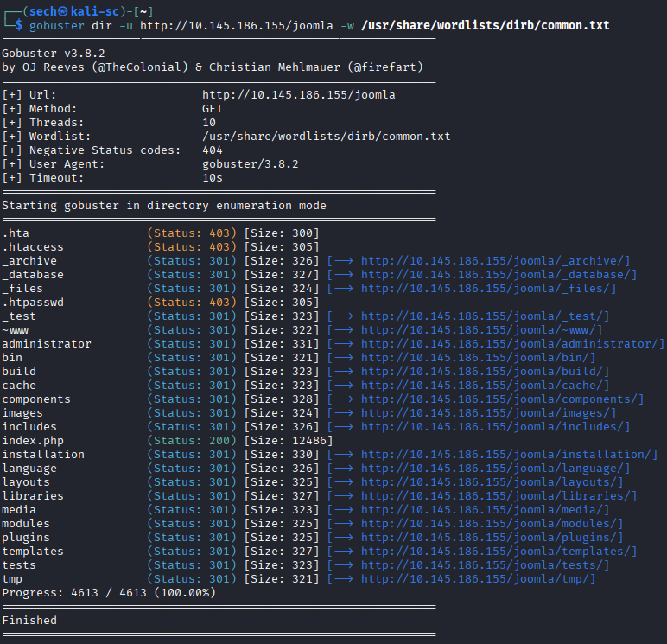Click the User Agent value 'gobuster/3.8.2'
Screen dimensions: 667x644
pyautogui.click(x=251, y=164)
